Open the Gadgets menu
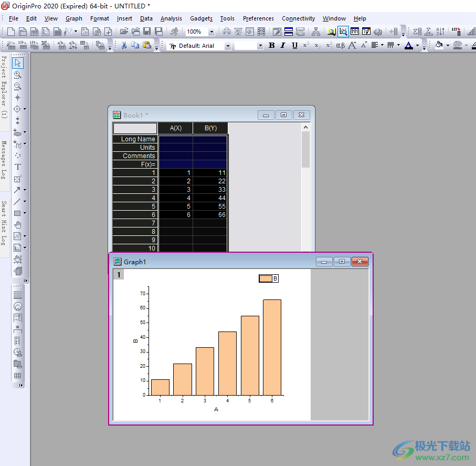This screenshot has height=466, width=476. (201, 18)
